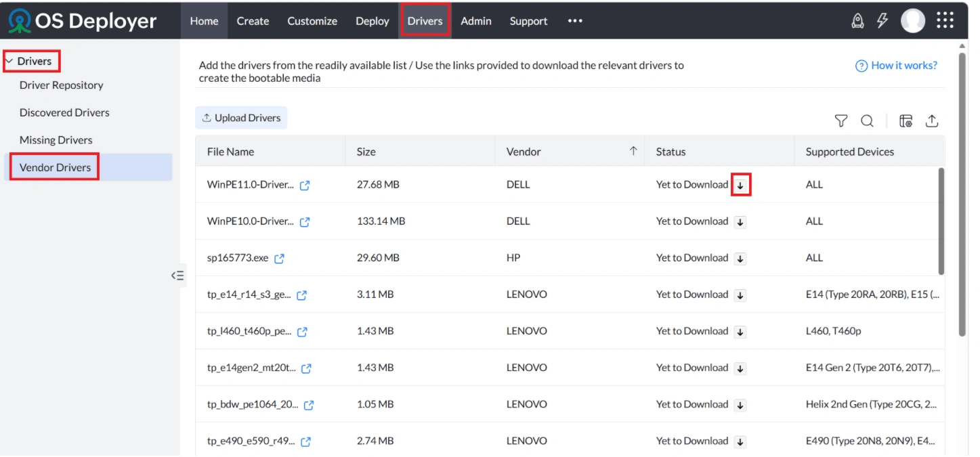The height and width of the screenshot is (457, 980).
Task: Open external link icon for WinPE10.0-Driver
Action: [x=305, y=222]
